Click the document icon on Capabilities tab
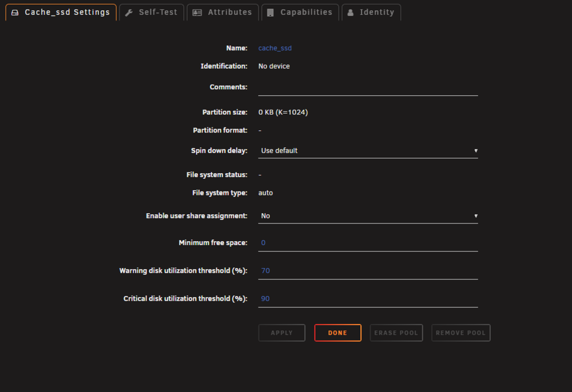The image size is (572, 392). pyautogui.click(x=271, y=13)
